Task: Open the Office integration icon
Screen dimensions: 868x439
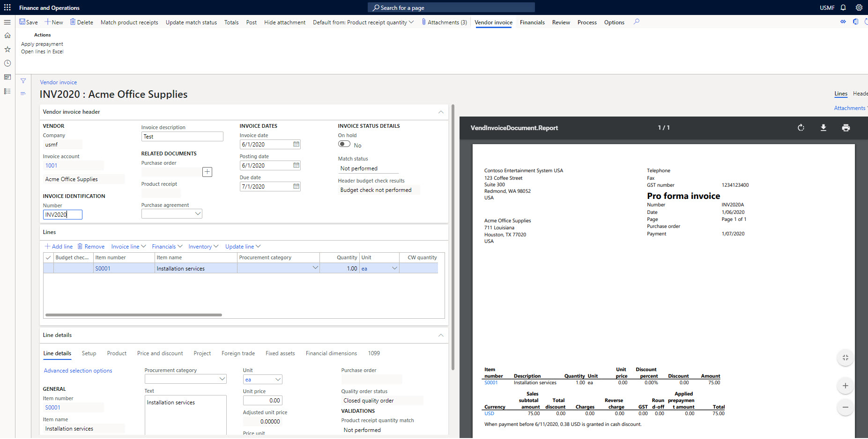Action: point(855,22)
